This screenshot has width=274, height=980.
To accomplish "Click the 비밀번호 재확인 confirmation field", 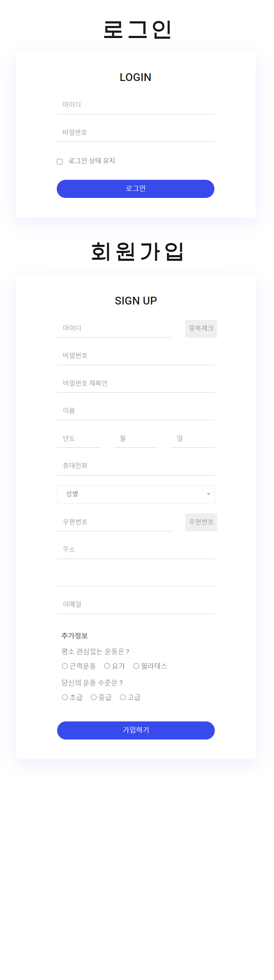I will 136,383.
